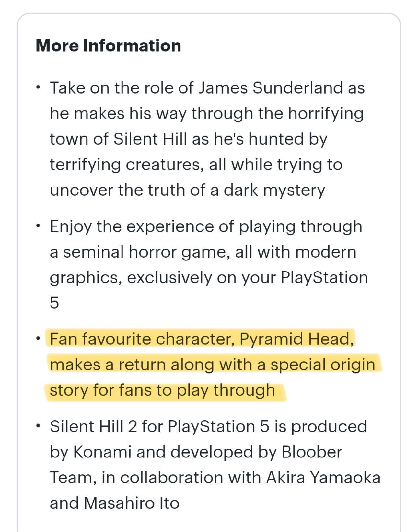
Task: Click the name "Akira Yamaoka"
Action: pos(323,477)
